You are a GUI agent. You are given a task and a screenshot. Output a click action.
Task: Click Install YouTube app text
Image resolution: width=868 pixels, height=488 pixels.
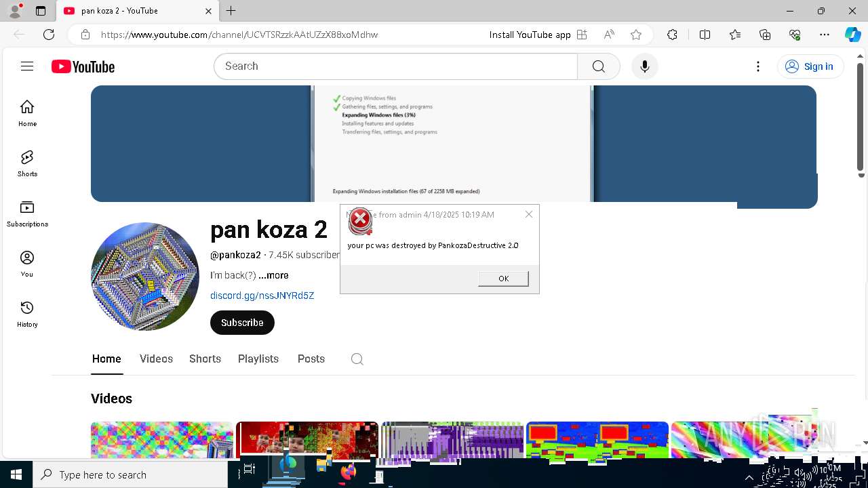point(530,35)
